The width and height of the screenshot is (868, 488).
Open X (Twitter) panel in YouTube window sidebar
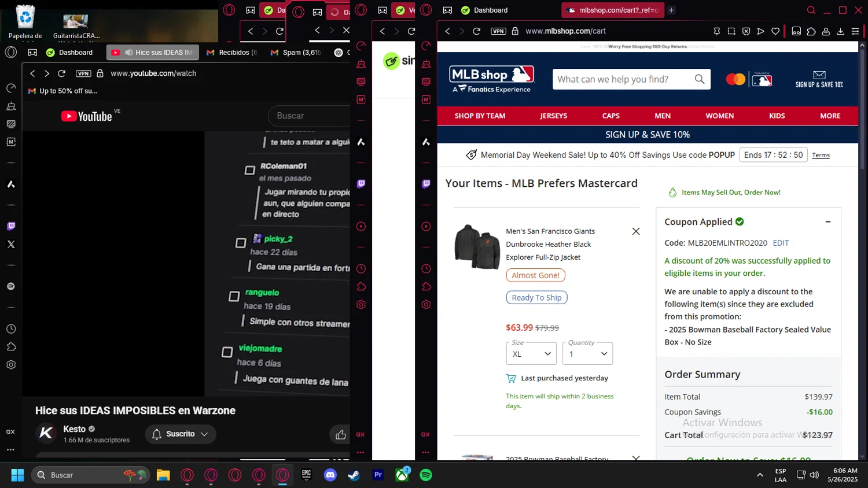point(11,244)
